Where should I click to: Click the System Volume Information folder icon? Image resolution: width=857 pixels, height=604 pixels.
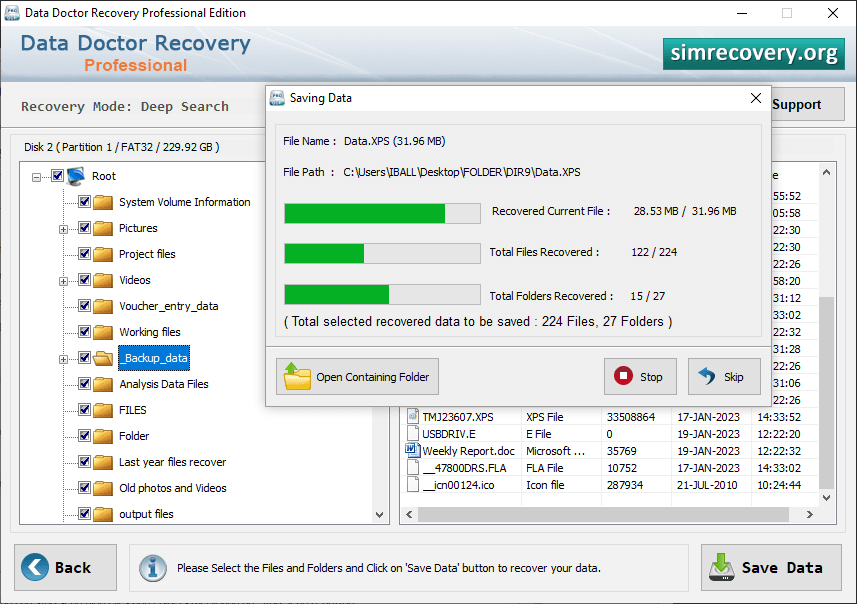pyautogui.click(x=103, y=202)
